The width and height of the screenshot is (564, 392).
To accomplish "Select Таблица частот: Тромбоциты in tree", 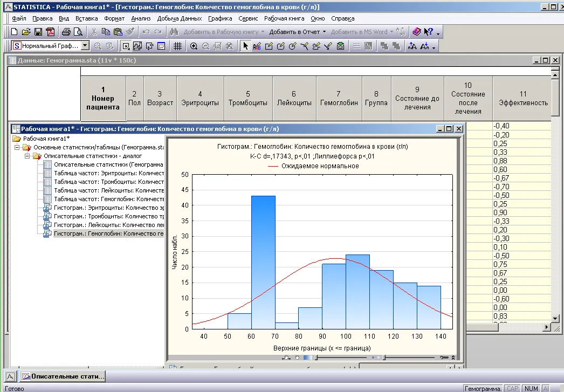I will click(109, 182).
